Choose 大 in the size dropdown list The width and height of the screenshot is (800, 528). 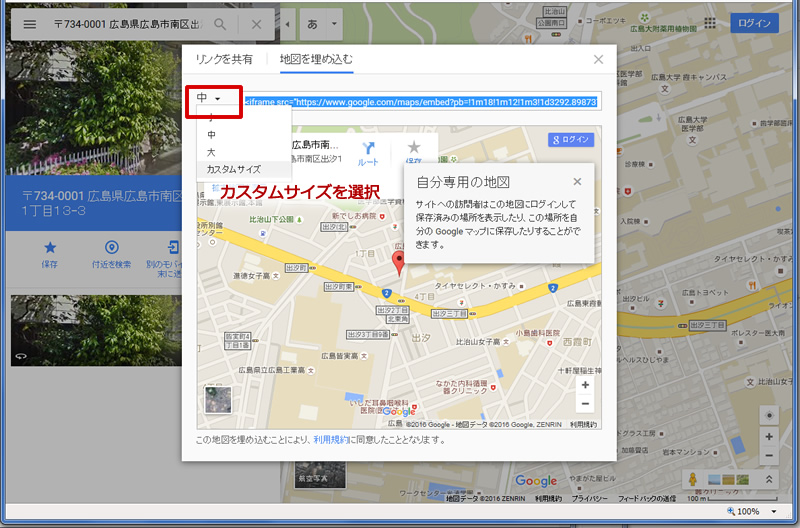click(211, 152)
